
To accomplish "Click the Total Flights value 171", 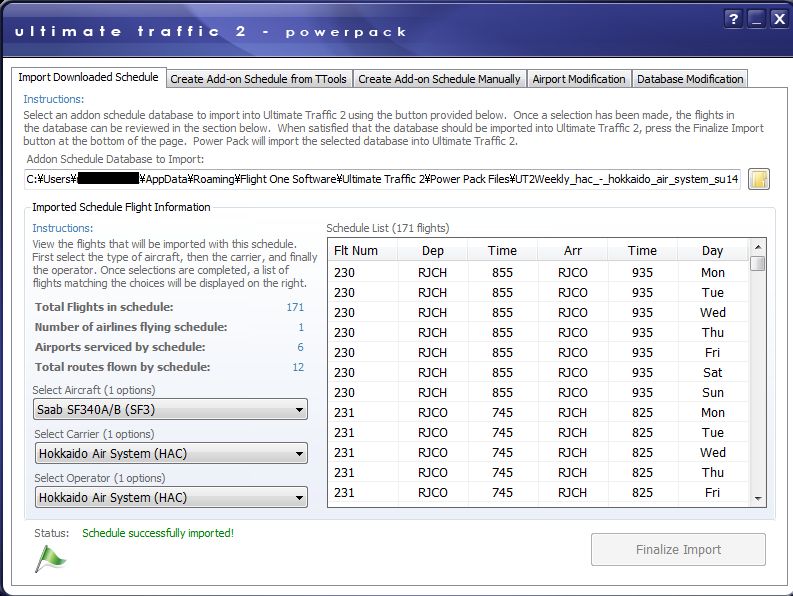I will coord(295,307).
